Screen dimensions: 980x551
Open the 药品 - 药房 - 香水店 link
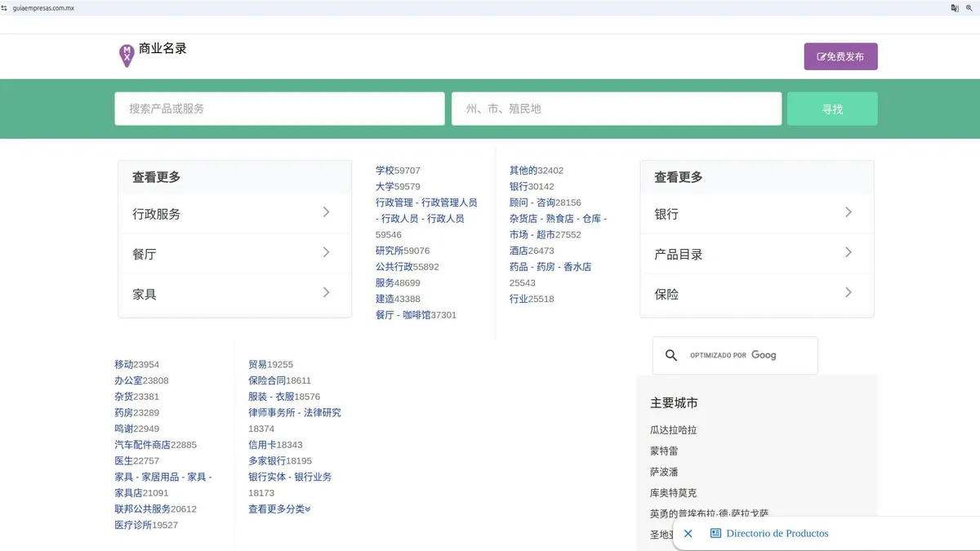coord(550,266)
